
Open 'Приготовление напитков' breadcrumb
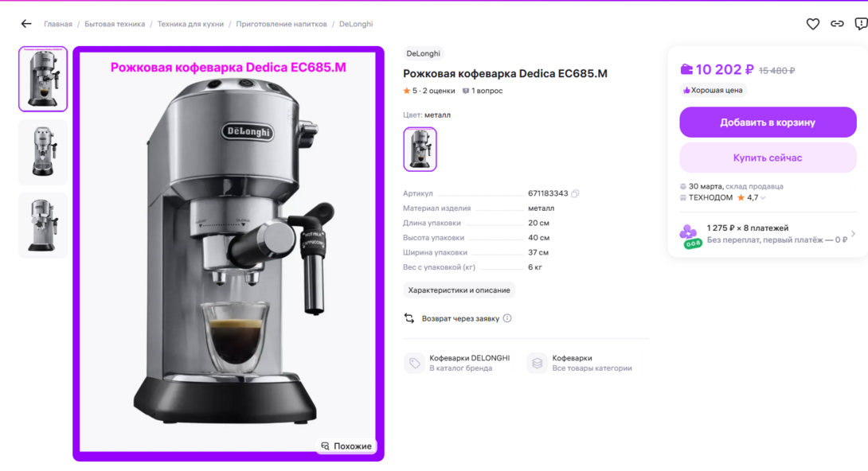pos(281,25)
